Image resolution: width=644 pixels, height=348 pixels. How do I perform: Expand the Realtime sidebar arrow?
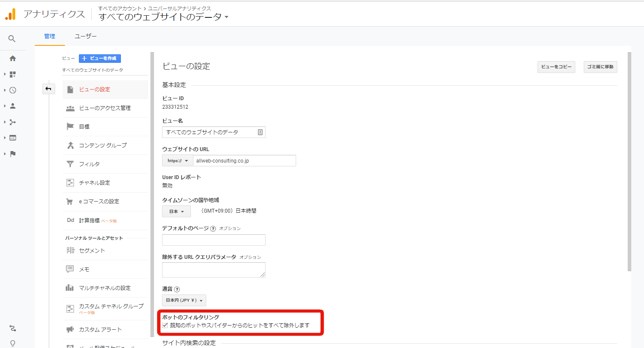pos(5,90)
